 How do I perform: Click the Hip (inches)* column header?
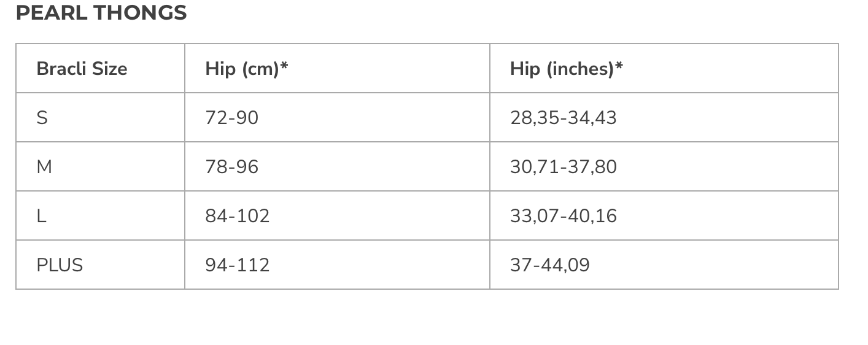tap(566, 69)
